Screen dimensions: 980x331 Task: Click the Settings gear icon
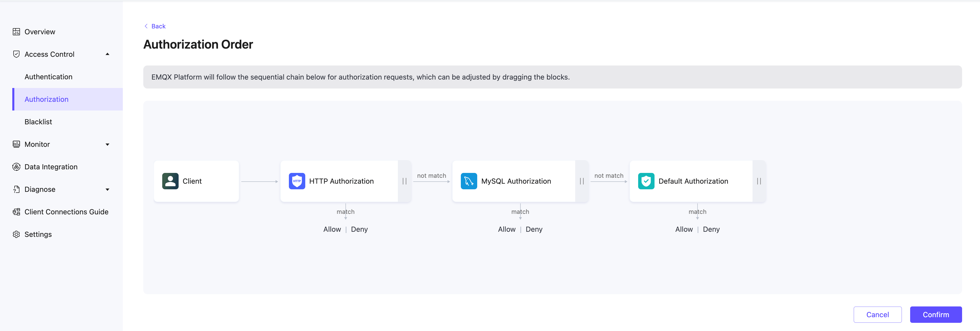16,234
